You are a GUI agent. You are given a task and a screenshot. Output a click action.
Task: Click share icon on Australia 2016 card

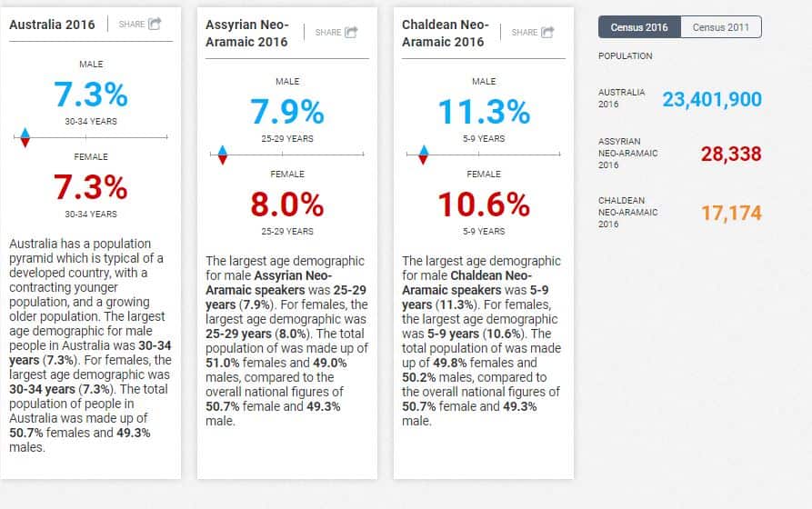pyautogui.click(x=155, y=24)
